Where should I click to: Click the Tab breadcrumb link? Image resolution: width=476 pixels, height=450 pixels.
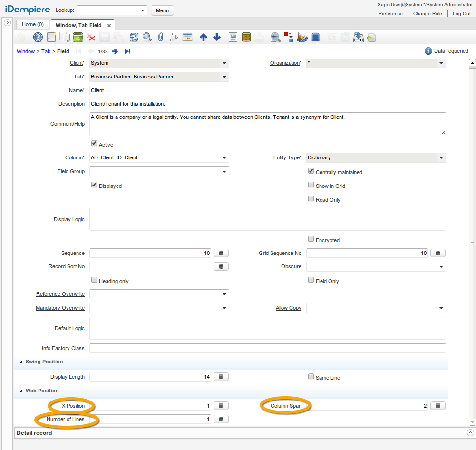click(x=46, y=51)
